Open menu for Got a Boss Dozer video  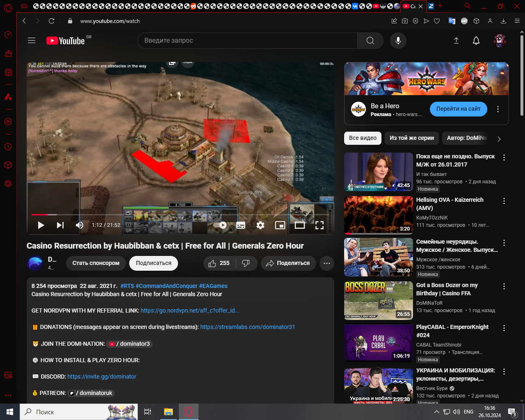[x=504, y=286]
